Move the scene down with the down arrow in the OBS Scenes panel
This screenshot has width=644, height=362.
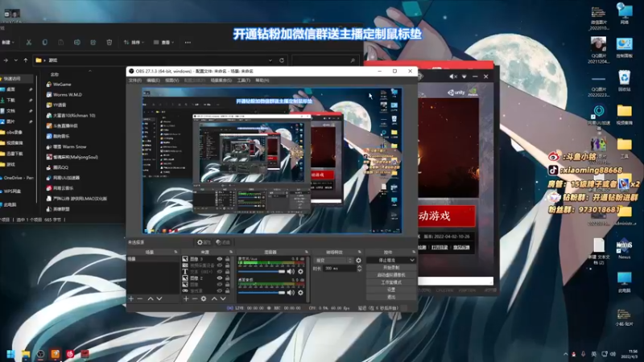[159, 298]
